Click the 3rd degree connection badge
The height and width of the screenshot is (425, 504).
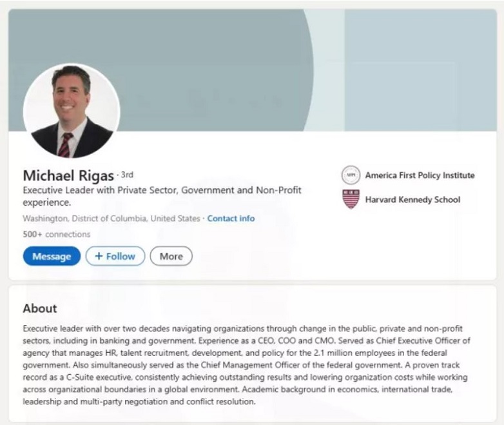127,174
